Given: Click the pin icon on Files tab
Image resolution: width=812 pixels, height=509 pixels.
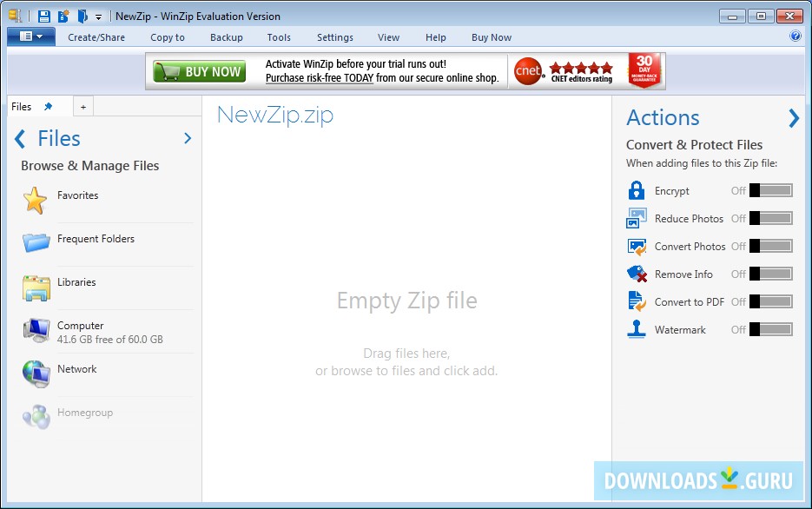Looking at the screenshot, I should click(x=48, y=107).
